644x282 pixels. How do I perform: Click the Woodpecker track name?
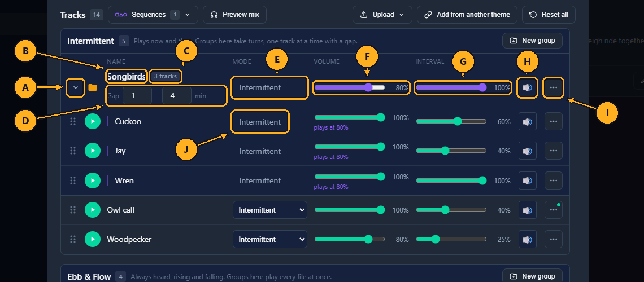129,239
